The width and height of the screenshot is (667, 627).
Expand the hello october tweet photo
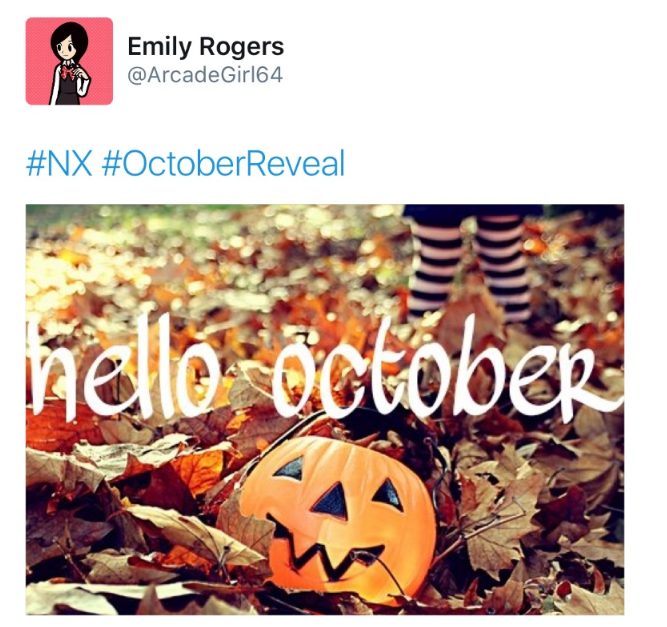coord(325,410)
